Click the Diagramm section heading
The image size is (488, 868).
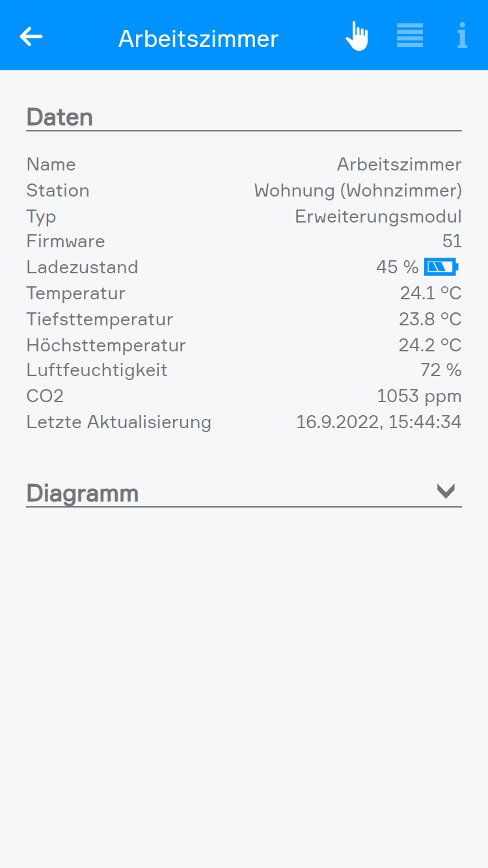coord(83,493)
